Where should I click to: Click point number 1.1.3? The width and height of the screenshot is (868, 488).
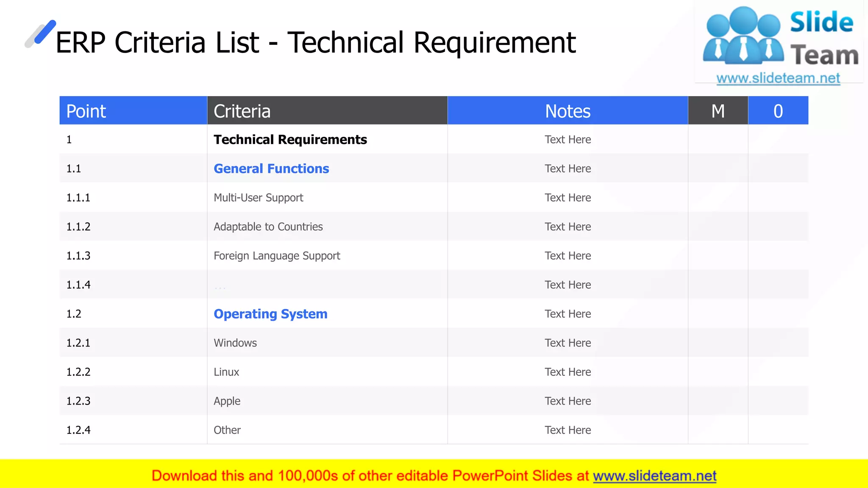(x=78, y=256)
